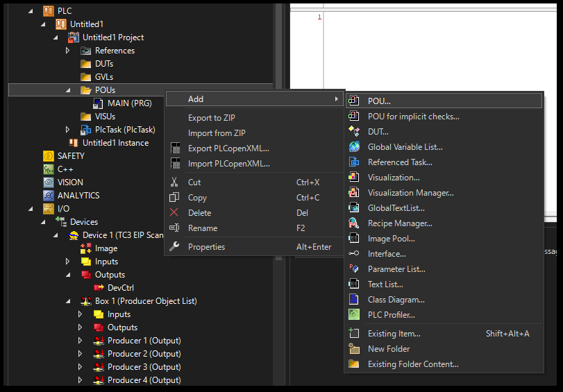Click line 1 in the code editor
563x392 pixels.
[417, 17]
